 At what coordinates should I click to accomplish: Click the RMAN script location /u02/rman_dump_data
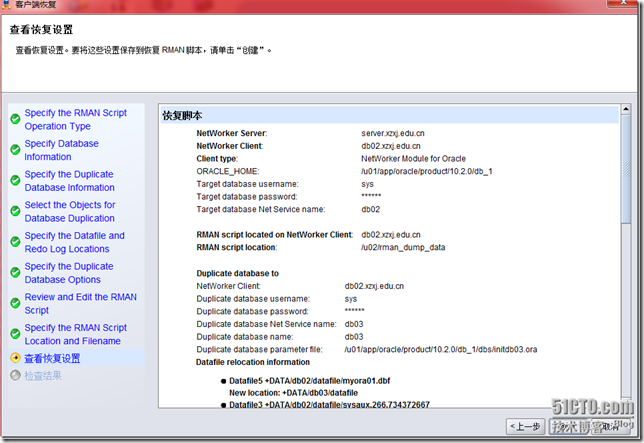(x=403, y=247)
